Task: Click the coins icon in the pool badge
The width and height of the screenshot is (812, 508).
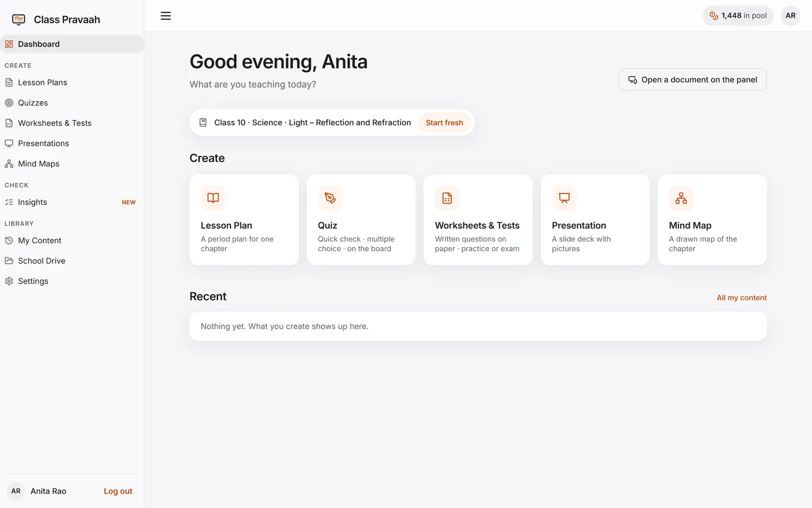Action: pyautogui.click(x=714, y=16)
